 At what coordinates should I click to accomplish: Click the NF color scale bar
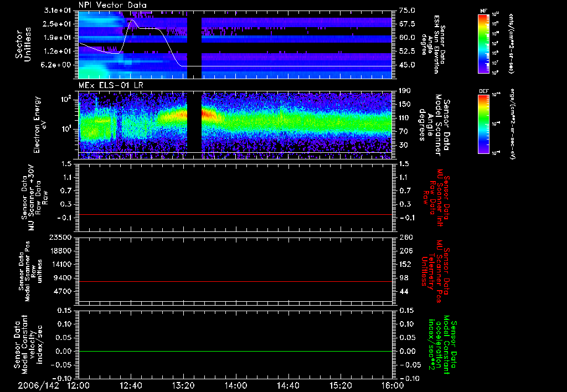(x=483, y=44)
